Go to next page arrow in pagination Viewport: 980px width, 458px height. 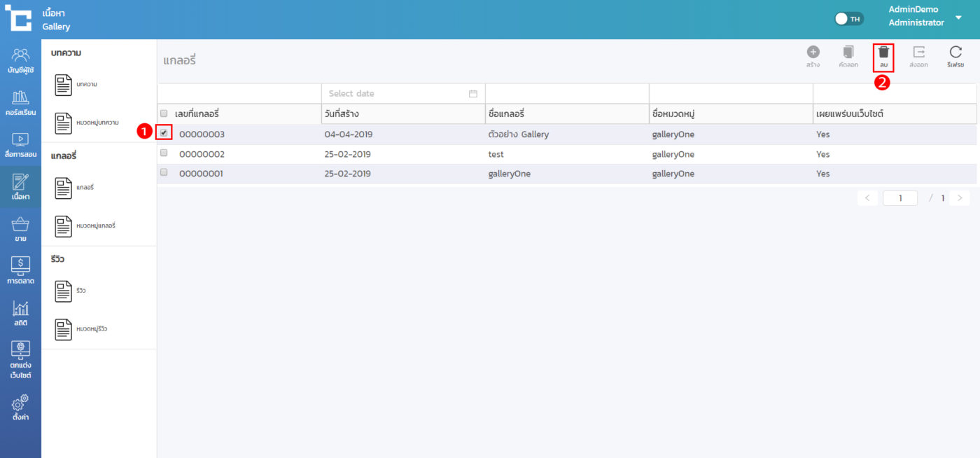tap(960, 198)
